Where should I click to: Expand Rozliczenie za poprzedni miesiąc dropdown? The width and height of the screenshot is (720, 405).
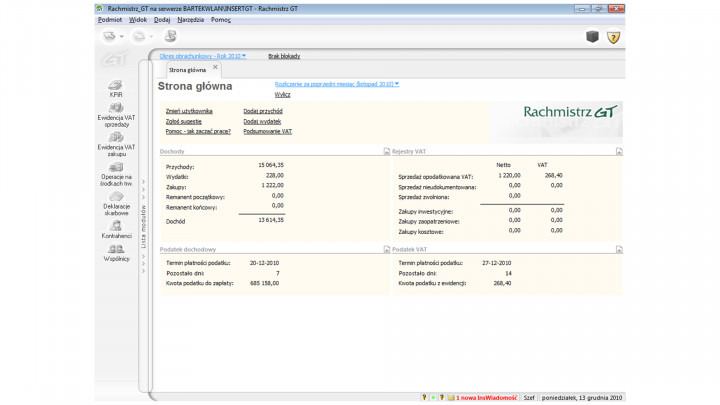pos(337,84)
